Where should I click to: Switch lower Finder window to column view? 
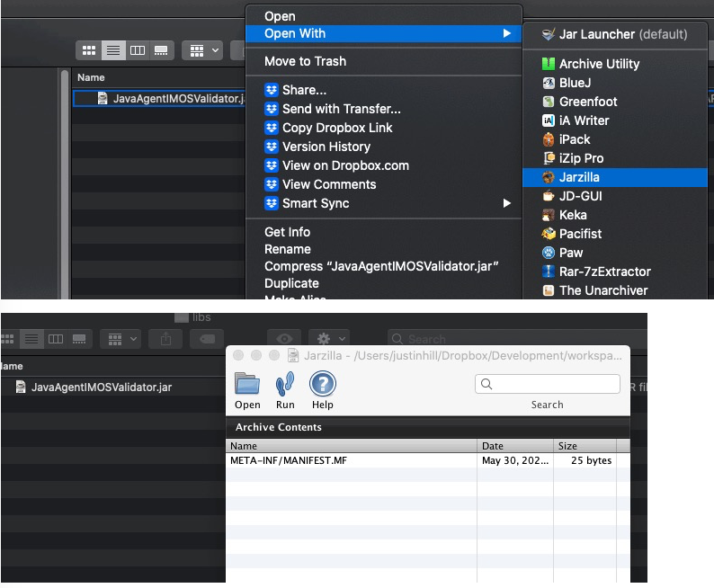click(x=56, y=339)
